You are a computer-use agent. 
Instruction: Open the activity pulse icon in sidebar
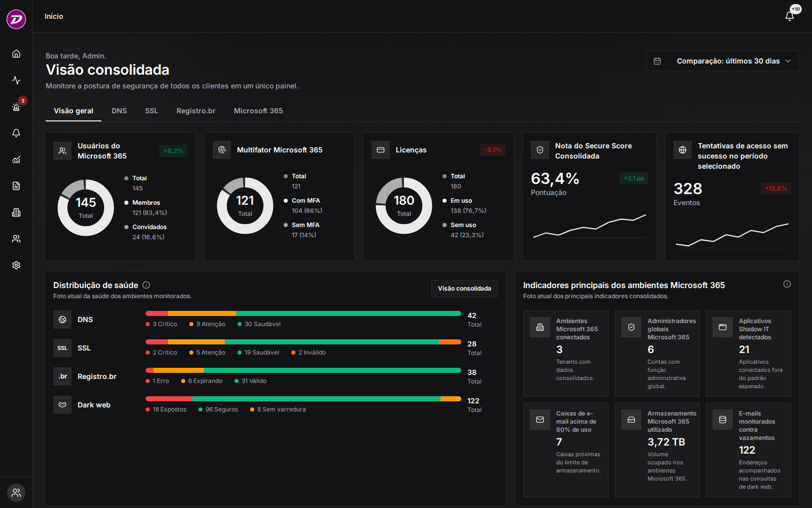click(16, 80)
